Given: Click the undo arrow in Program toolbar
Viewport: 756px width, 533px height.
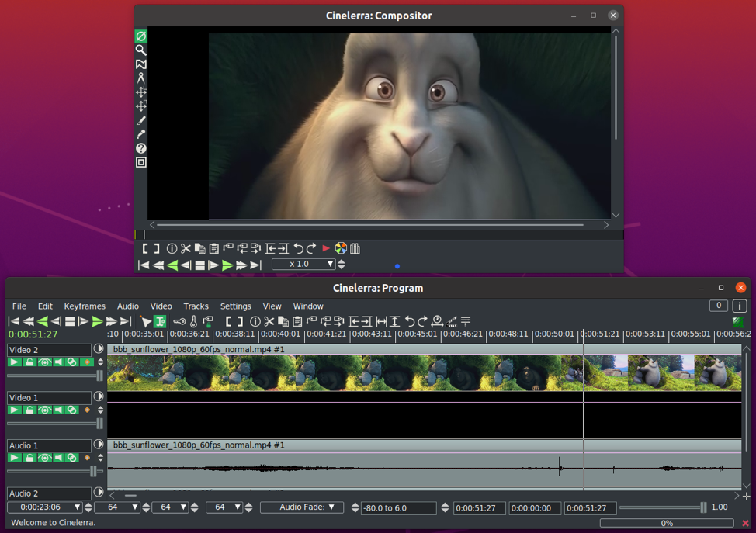Looking at the screenshot, I should click(x=410, y=321).
